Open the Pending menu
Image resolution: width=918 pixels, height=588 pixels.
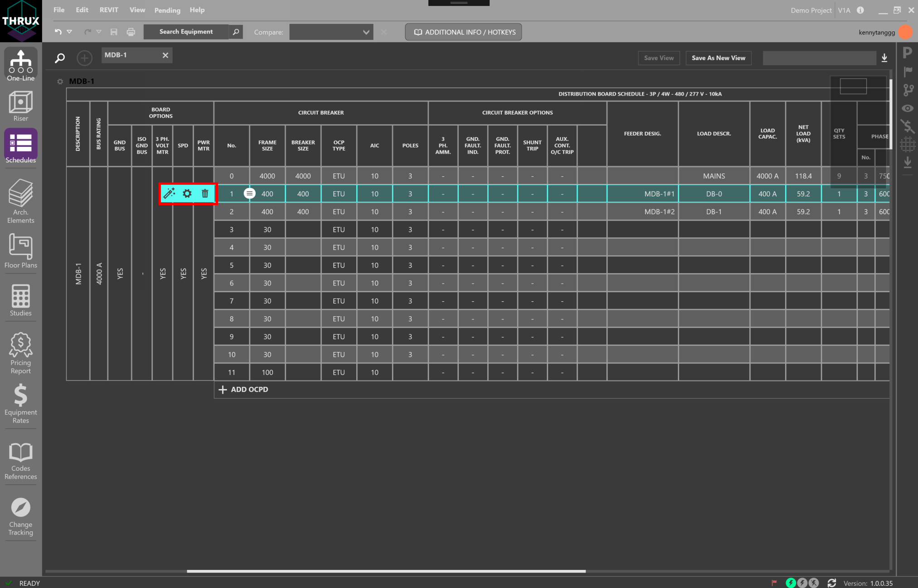click(x=167, y=10)
